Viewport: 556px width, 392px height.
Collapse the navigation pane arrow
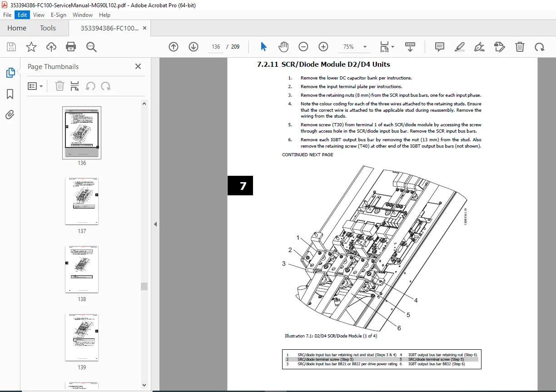point(155,224)
